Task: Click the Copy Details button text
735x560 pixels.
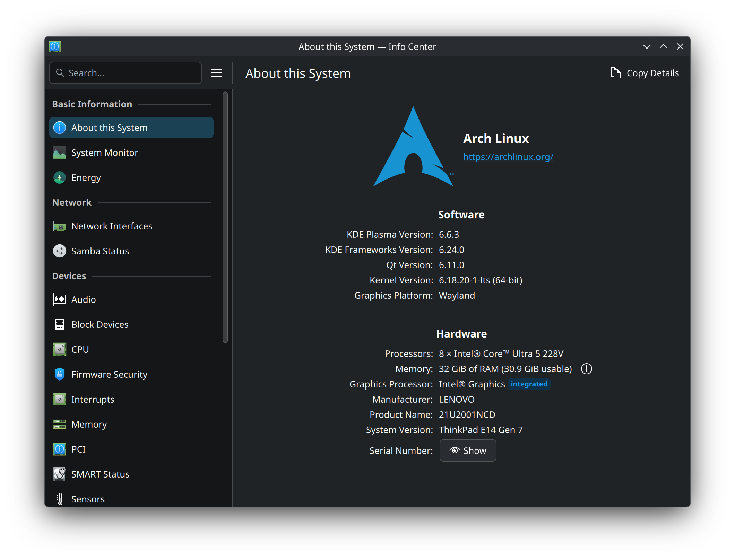Action: (x=652, y=73)
